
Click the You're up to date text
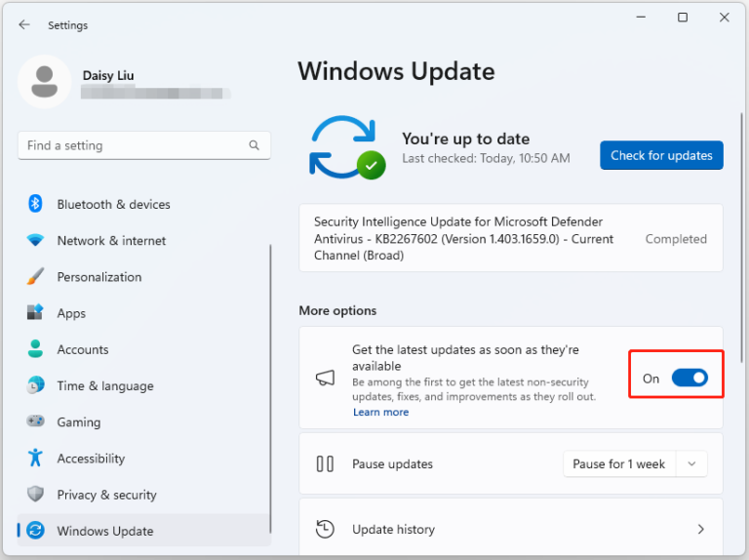coord(466,139)
